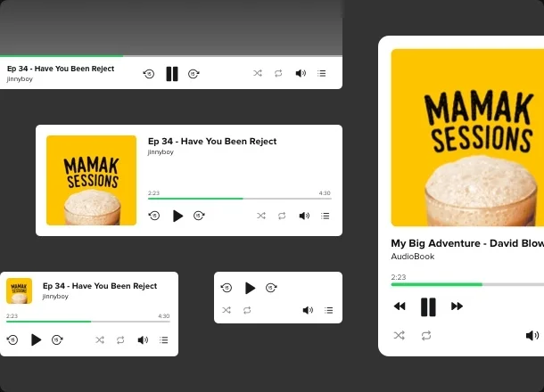Click the AudioBook subtitle label

tap(413, 257)
